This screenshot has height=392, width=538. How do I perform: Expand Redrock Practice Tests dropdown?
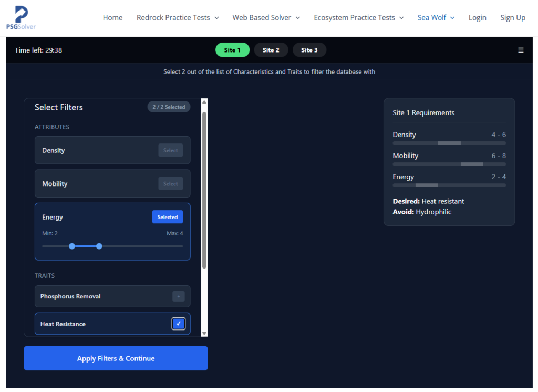pyautogui.click(x=177, y=18)
